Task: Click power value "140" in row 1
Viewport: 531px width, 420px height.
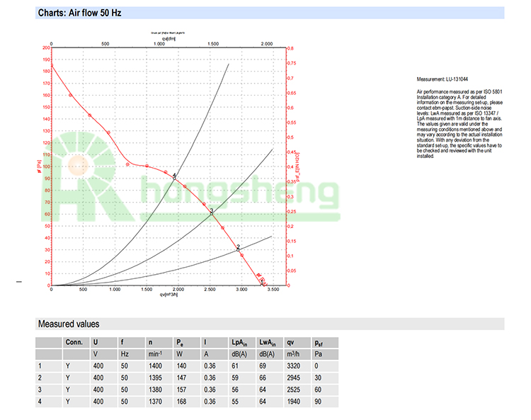Action: click(x=181, y=365)
